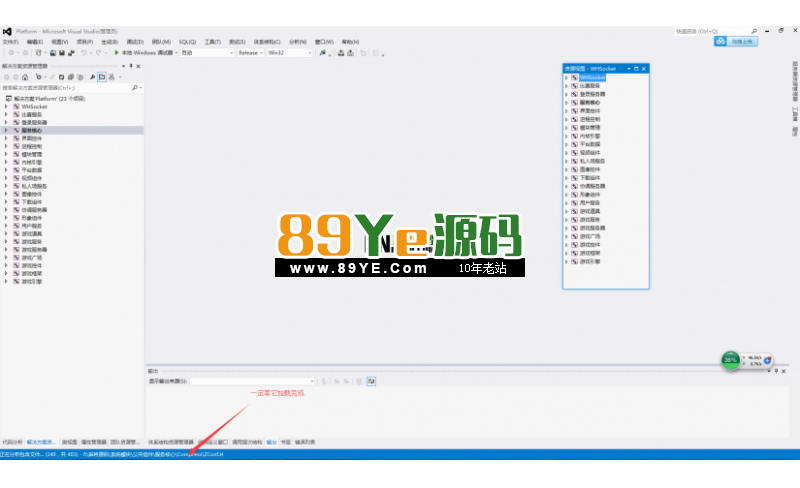Viewport: 800px width, 488px height.
Task: Open the 调试(D) menu
Action: (x=135, y=42)
